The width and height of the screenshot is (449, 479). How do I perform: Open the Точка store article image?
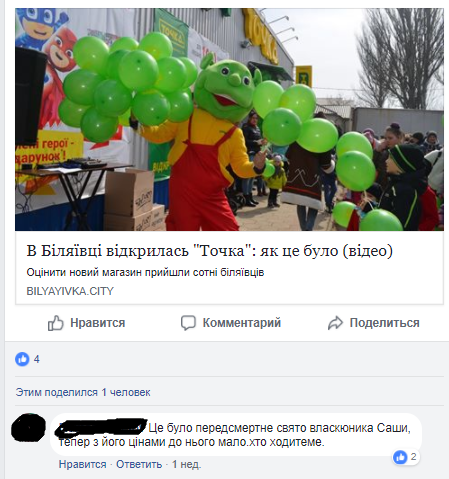tap(229, 119)
